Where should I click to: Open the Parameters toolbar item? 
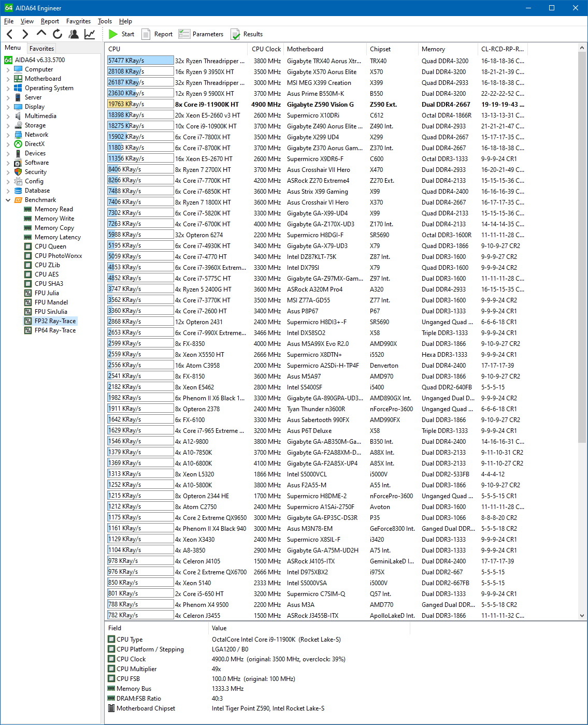pos(201,34)
